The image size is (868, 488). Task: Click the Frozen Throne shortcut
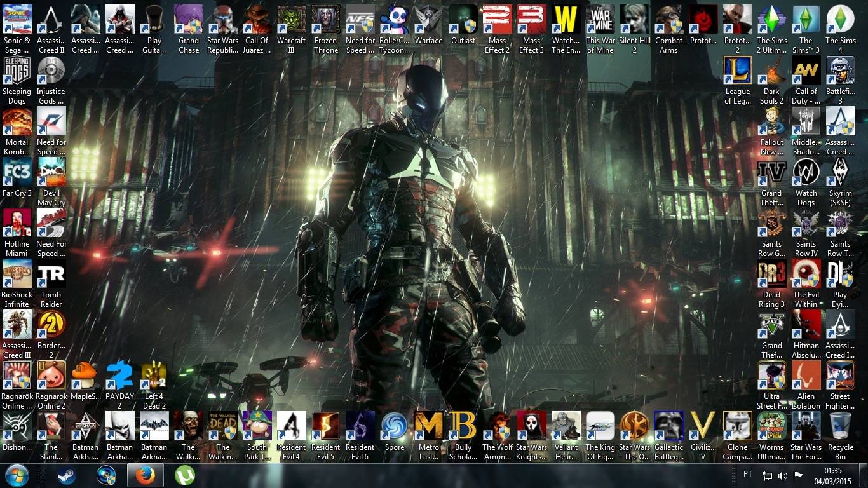click(x=326, y=19)
